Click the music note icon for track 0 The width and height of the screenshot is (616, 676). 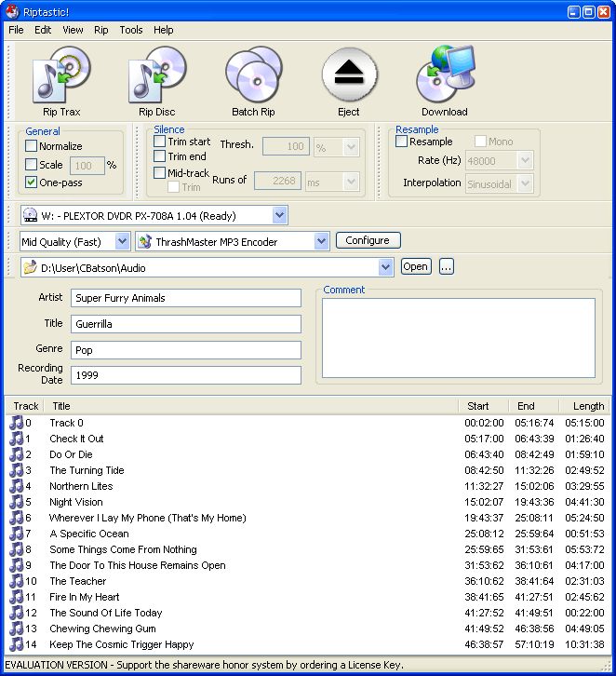tap(17, 423)
